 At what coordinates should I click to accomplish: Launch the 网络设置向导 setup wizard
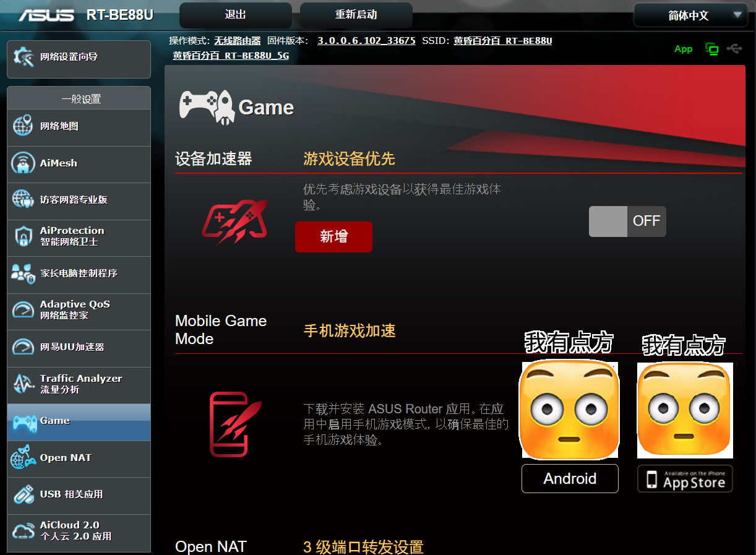tap(79, 59)
